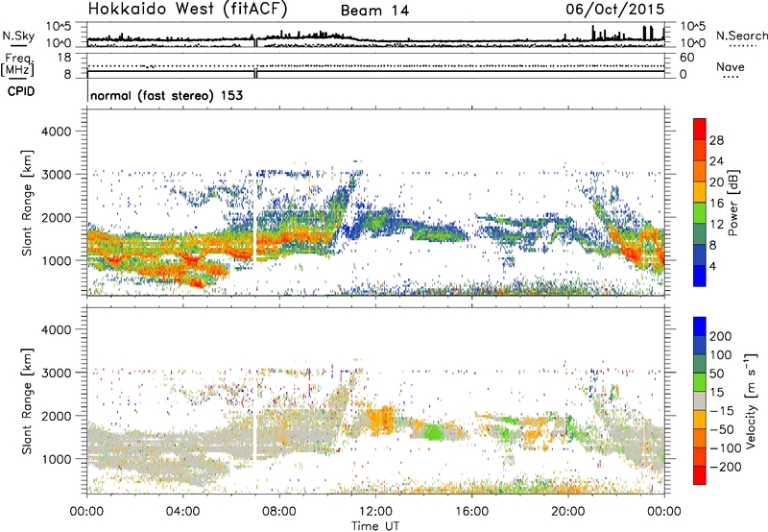The image size is (768, 532).
Task: Click the "Velocity [m s-1]" colorbar title
Action: (751, 400)
